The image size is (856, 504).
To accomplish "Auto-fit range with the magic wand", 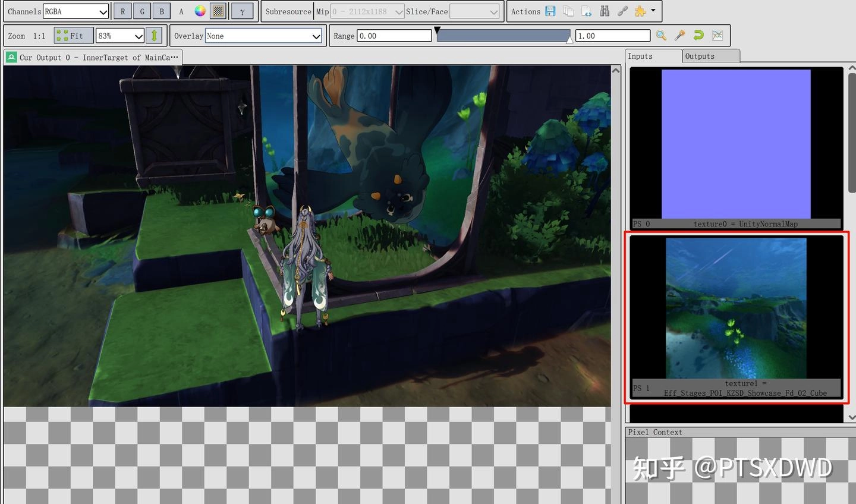I will pyautogui.click(x=679, y=36).
